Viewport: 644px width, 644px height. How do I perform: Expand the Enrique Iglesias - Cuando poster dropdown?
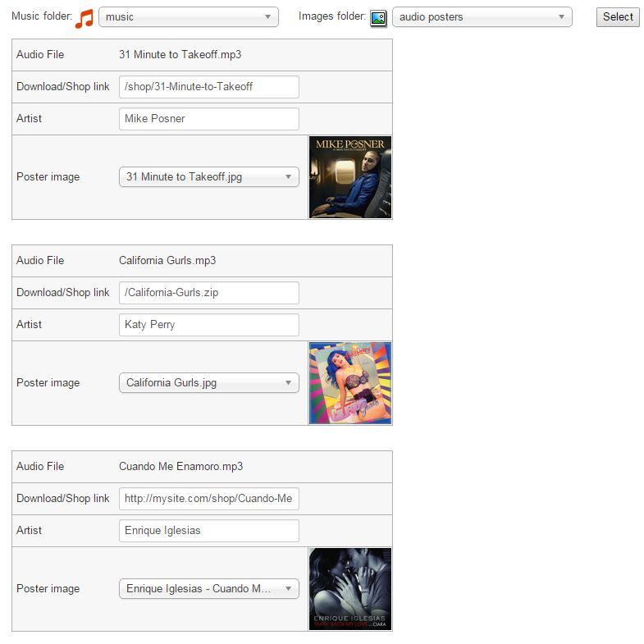tap(209, 589)
